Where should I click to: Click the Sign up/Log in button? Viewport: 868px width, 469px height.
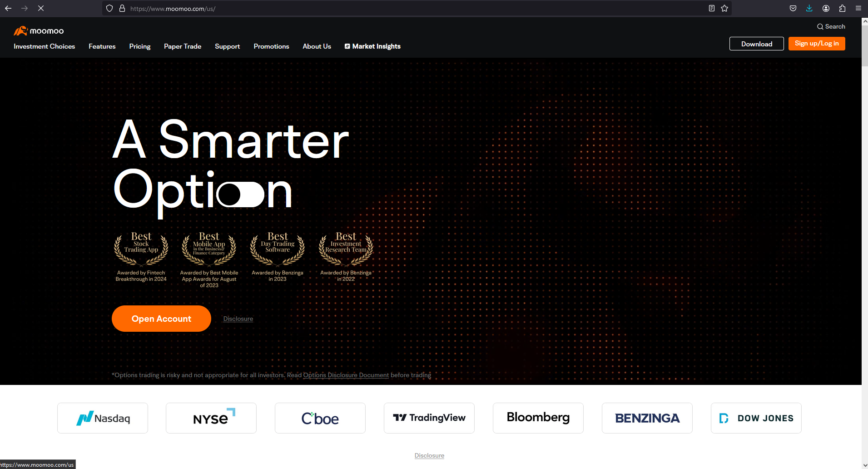817,44
